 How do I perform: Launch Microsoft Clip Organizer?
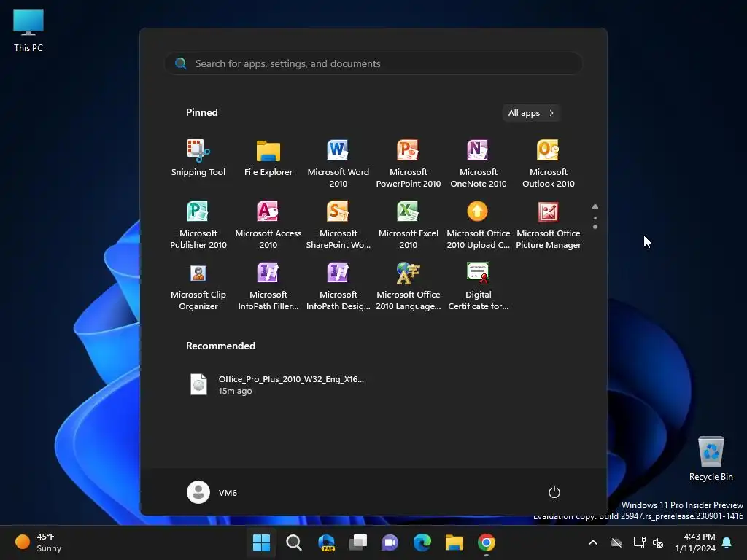coord(198,286)
